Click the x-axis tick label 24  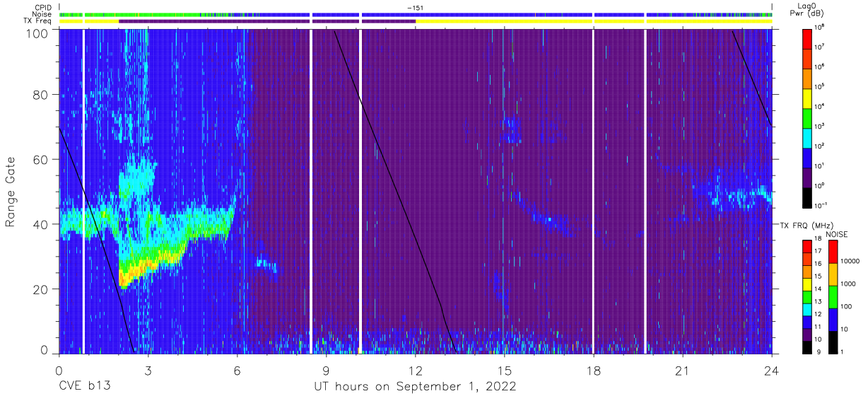pos(771,370)
